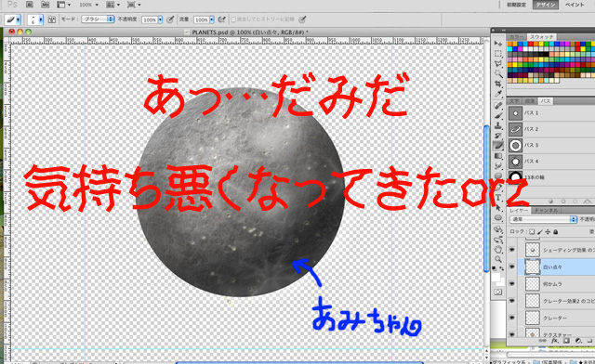595x364 pixels.
Task: Select the Eyedropper tool
Action: [x=498, y=94]
